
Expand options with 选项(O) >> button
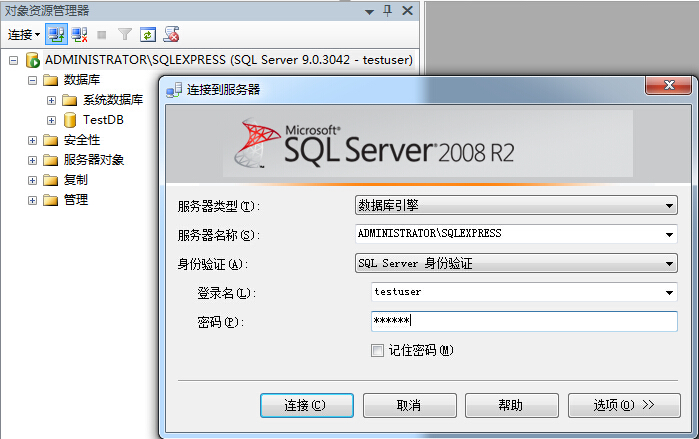pos(624,405)
